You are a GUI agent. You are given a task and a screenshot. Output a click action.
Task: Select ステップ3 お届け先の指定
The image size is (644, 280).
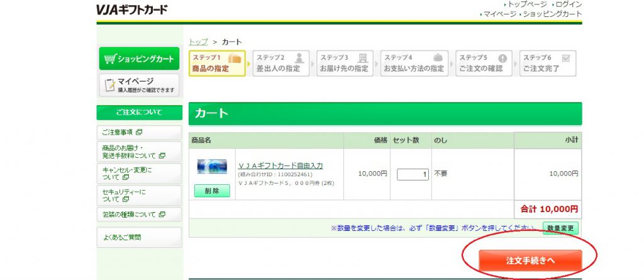345,64
